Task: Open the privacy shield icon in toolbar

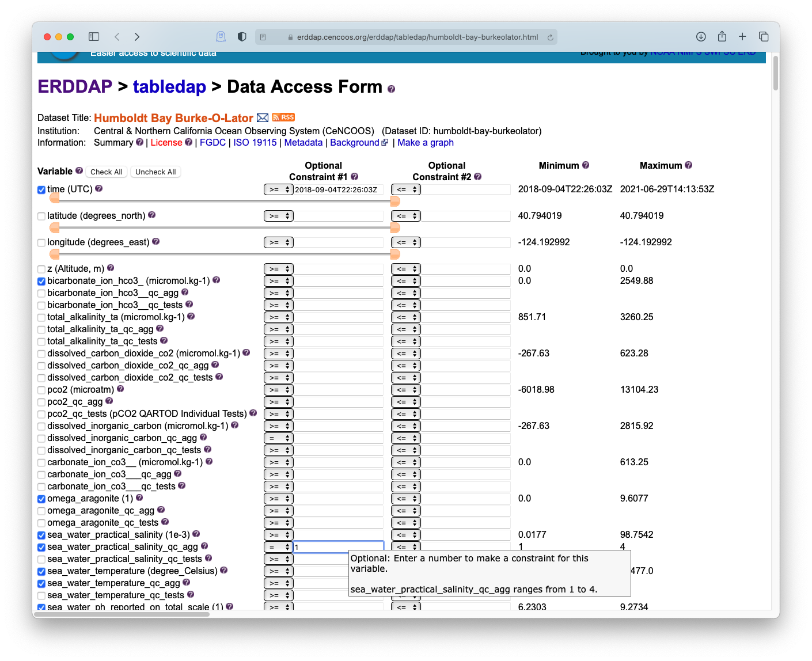Action: pos(242,37)
